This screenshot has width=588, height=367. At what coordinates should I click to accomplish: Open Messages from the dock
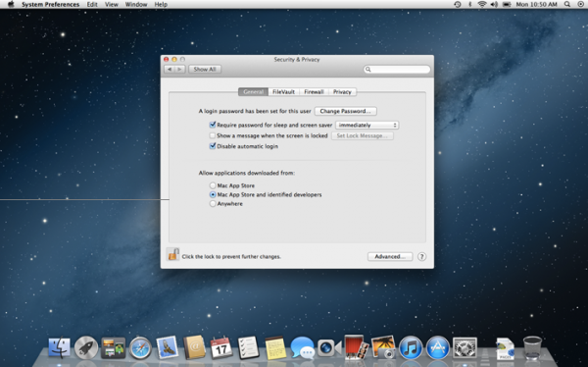pos(302,347)
